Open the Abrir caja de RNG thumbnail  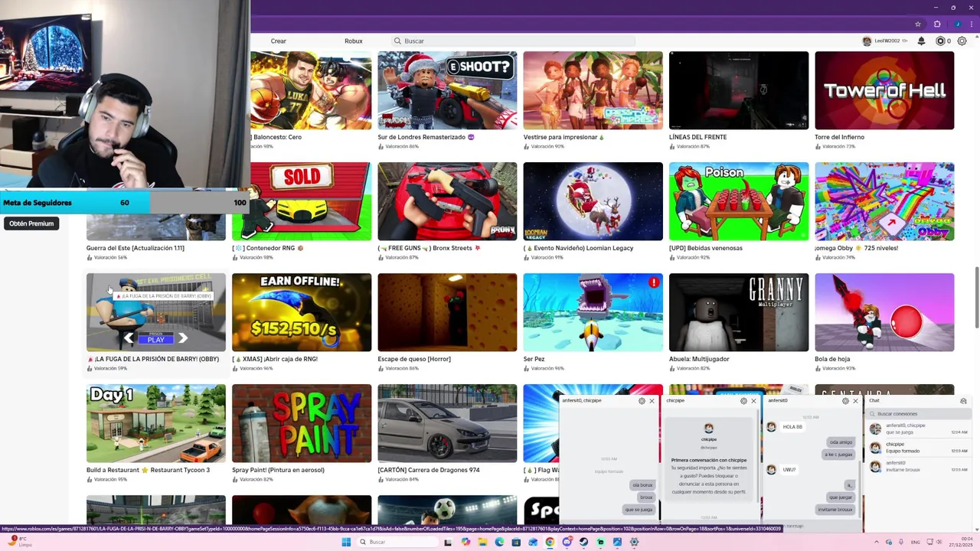[x=302, y=312]
